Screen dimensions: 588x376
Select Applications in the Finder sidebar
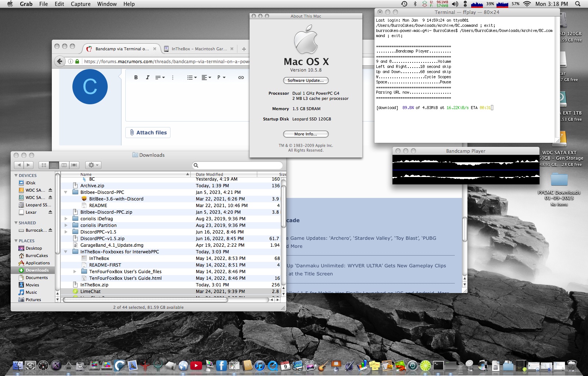37,263
